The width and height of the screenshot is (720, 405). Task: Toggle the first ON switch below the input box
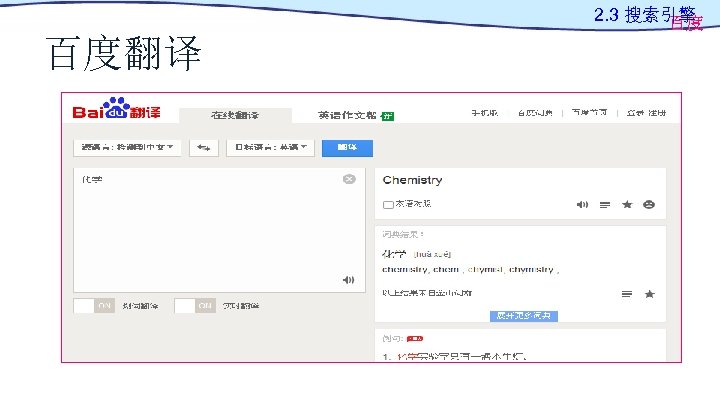[x=94, y=306]
